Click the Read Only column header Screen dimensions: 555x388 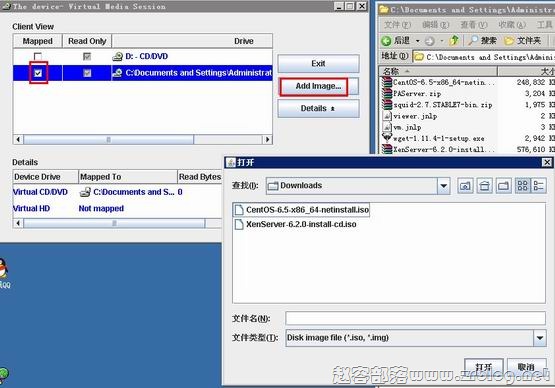[x=87, y=41]
